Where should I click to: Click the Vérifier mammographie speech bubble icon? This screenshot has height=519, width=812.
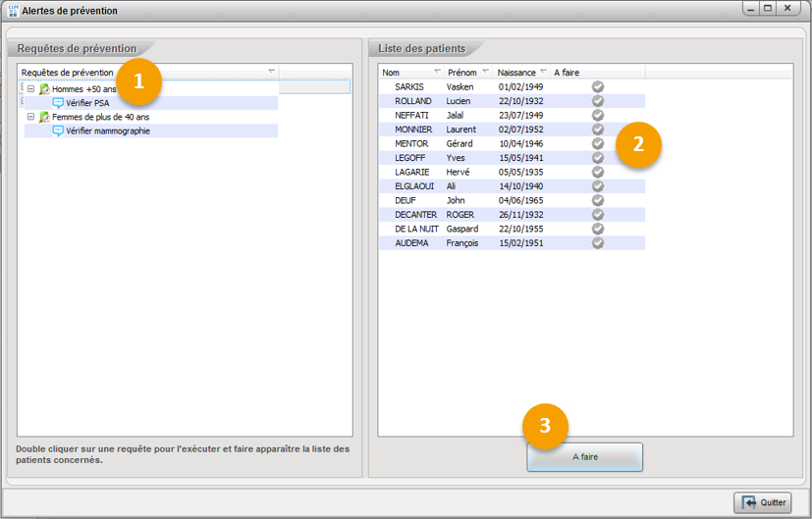tap(58, 130)
